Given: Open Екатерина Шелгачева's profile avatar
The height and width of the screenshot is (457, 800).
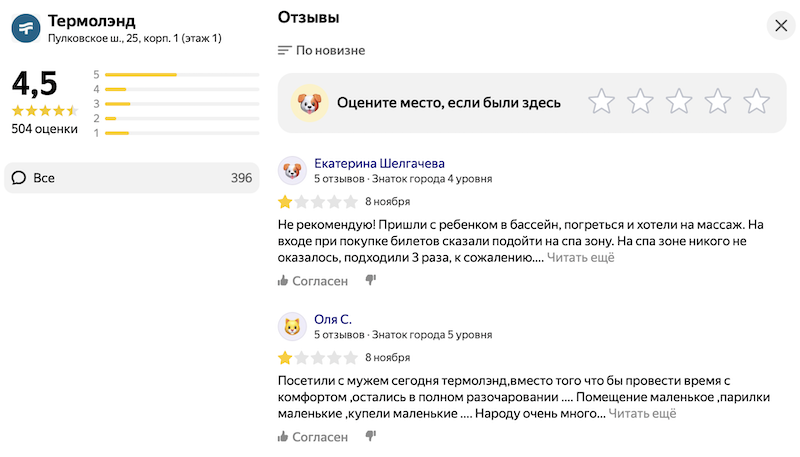Looking at the screenshot, I should (292, 170).
